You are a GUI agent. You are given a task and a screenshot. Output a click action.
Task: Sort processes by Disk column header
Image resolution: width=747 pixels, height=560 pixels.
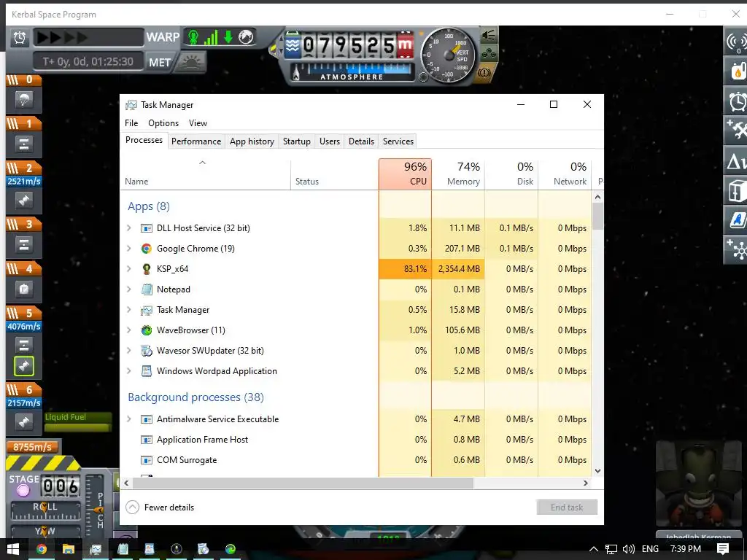click(x=511, y=174)
